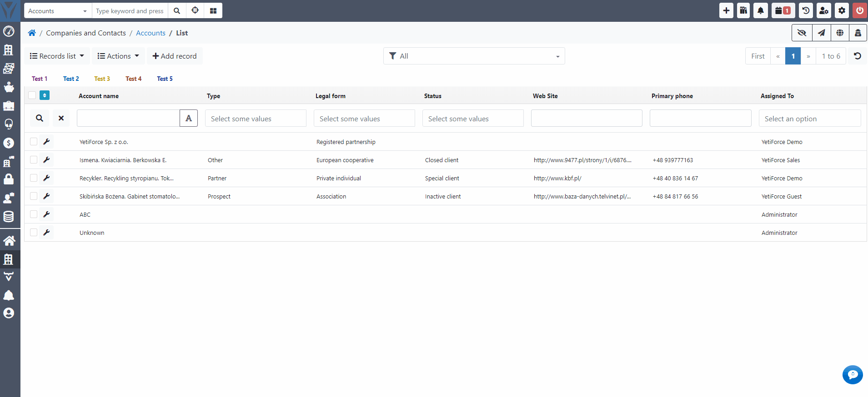The height and width of the screenshot is (397, 868).
Task: Click the home breadcrumb icon
Action: (32, 33)
